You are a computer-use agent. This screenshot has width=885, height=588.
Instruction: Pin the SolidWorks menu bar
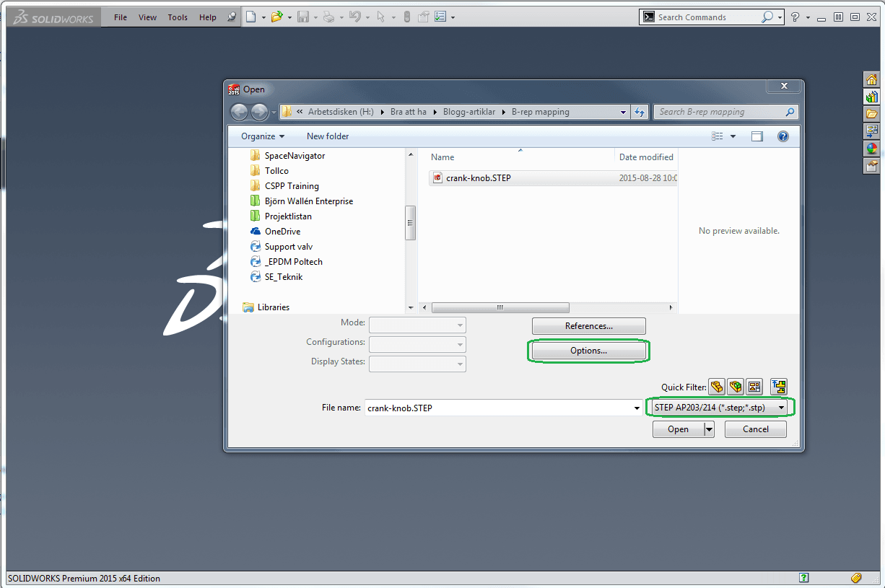(x=232, y=17)
